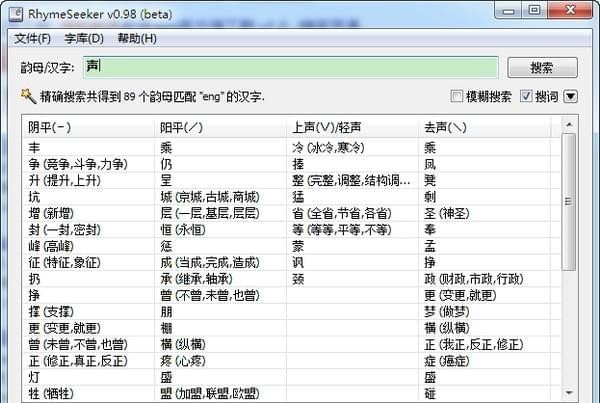Image resolution: width=600 pixels, height=419 pixels.
Task: Select 撑 (支撑) entry
Action: [x=51, y=312]
